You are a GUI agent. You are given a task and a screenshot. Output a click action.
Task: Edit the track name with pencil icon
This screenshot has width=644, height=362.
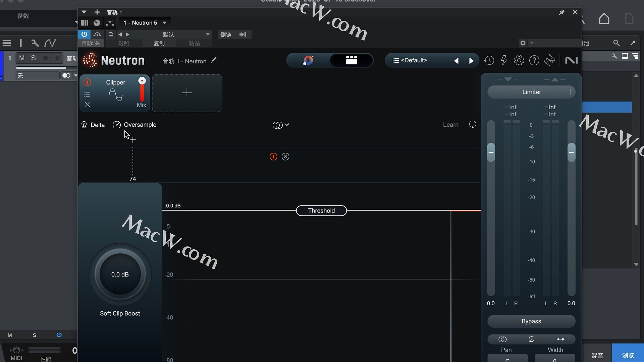(214, 60)
